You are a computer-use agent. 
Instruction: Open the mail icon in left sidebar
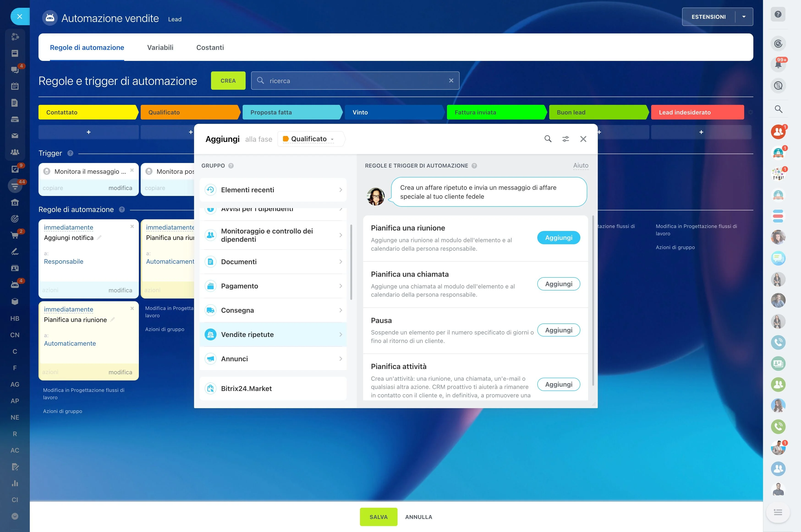(x=15, y=136)
